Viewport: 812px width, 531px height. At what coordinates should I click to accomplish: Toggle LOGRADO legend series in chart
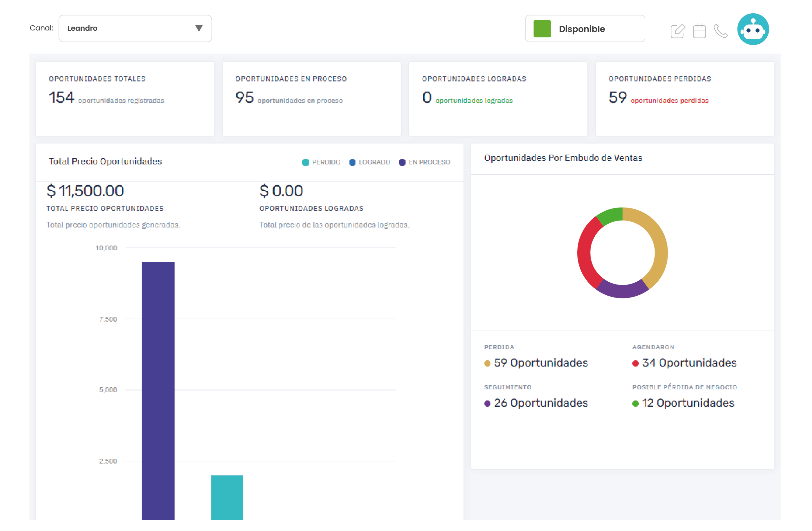370,162
